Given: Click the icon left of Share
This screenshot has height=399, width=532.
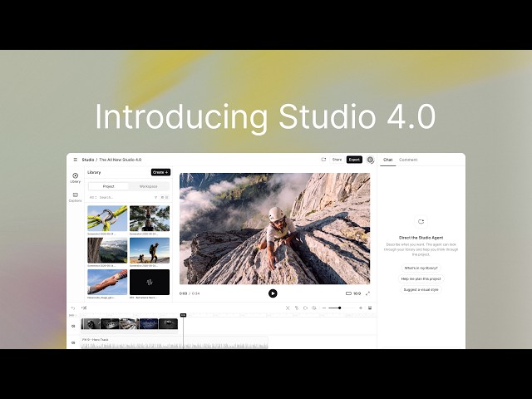Looking at the screenshot, I should point(323,160).
